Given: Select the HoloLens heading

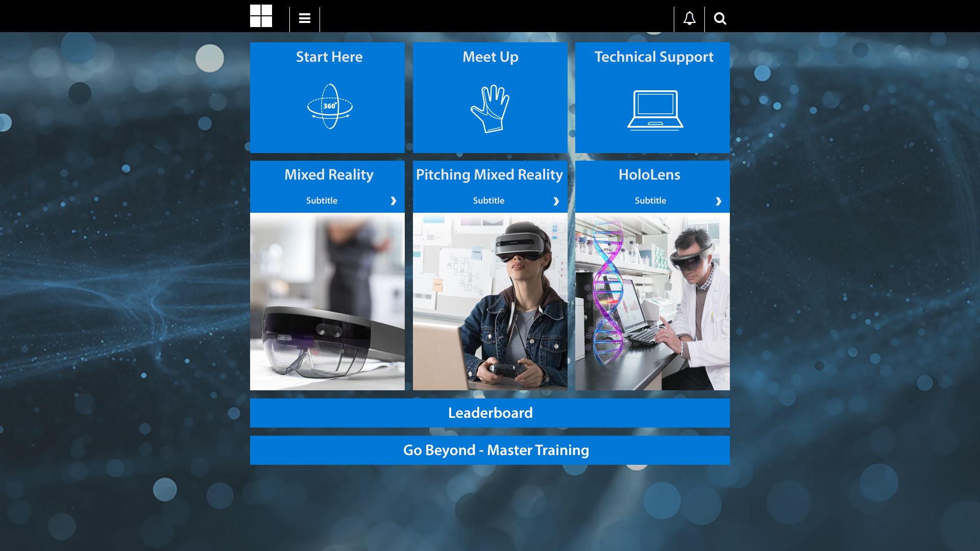Looking at the screenshot, I should [x=649, y=175].
